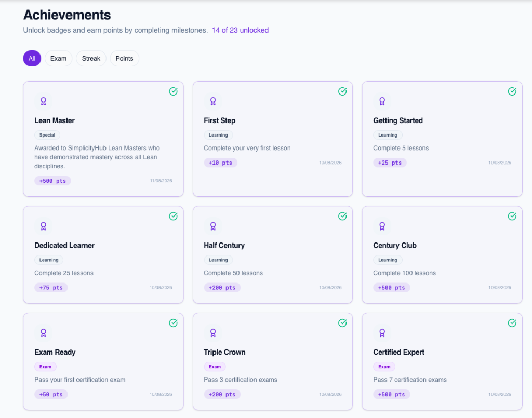Screen dimensions: 532x418
Task: Click the Learning tag on Century Club
Action: 388,260
